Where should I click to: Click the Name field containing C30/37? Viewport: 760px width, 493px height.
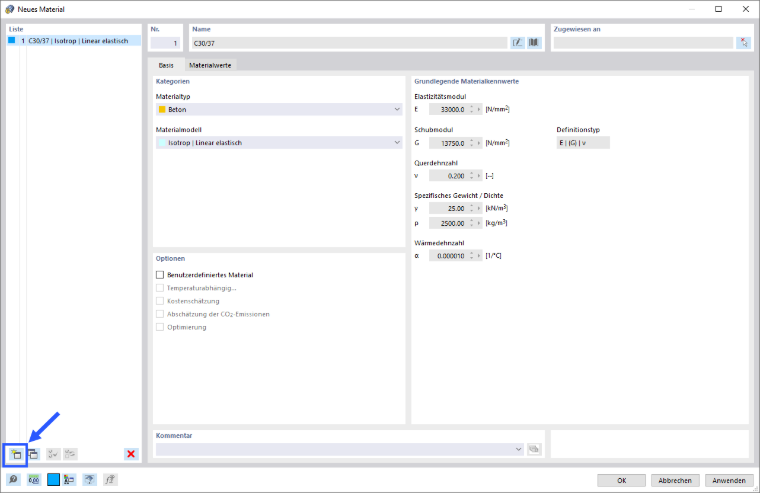click(349, 43)
